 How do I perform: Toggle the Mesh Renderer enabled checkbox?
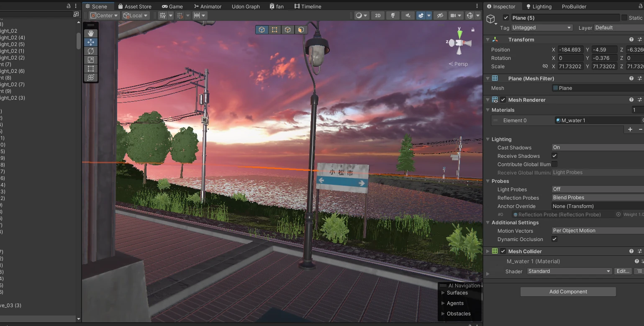click(503, 100)
